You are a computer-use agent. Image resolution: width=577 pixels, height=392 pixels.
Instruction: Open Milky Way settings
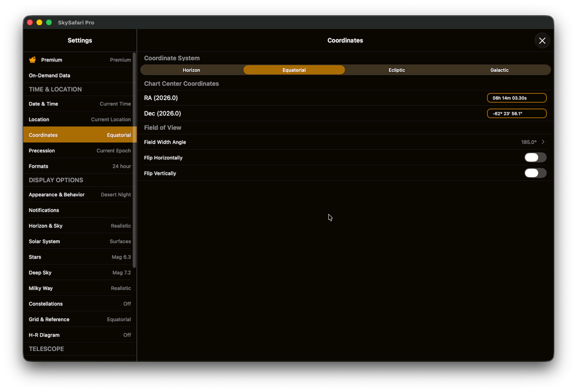[80, 288]
